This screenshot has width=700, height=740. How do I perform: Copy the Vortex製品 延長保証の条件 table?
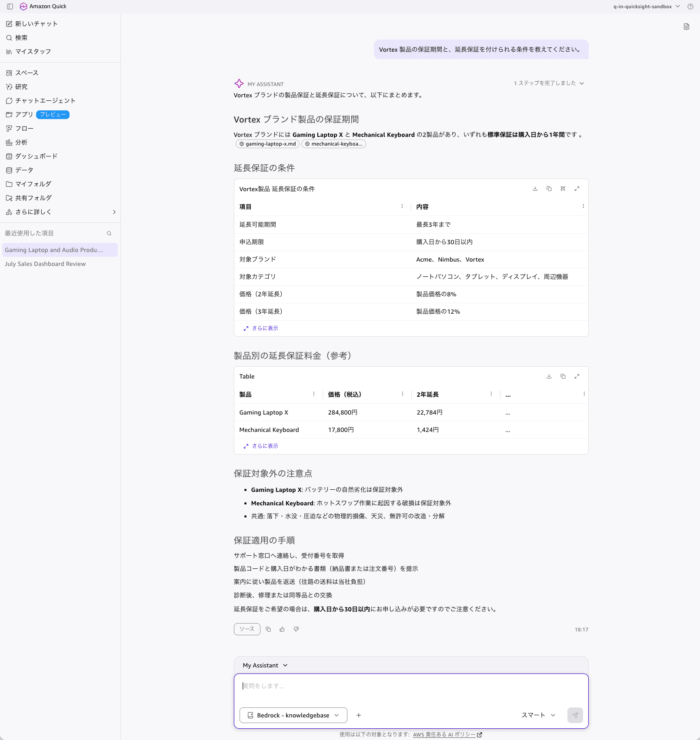click(549, 189)
